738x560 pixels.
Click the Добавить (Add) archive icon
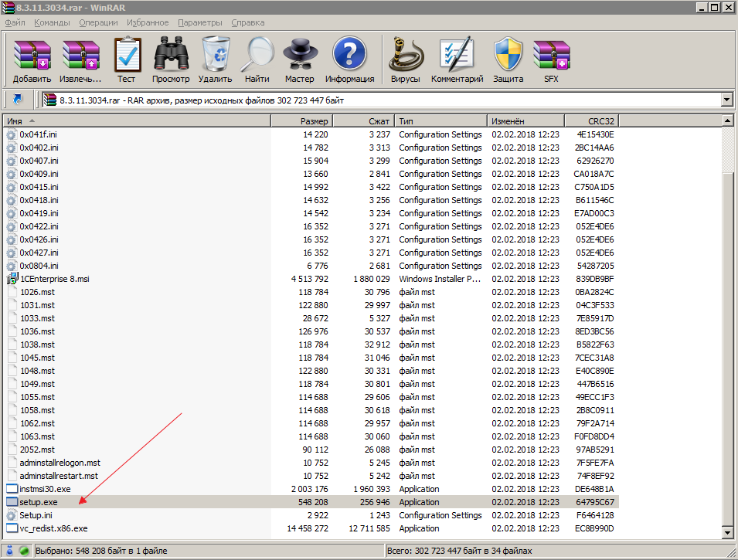(x=32, y=55)
